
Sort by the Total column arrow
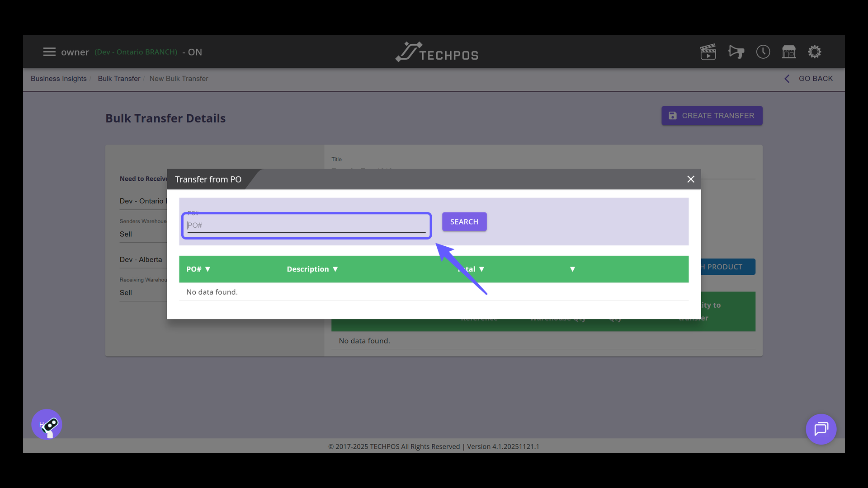click(481, 269)
